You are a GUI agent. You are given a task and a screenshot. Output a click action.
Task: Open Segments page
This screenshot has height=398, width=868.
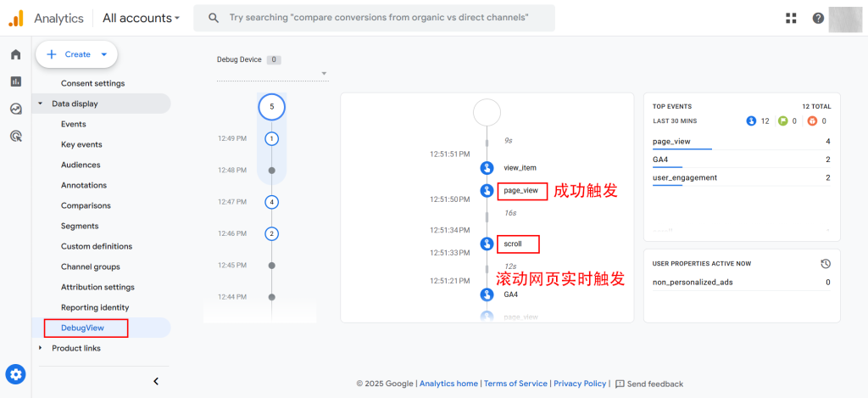click(80, 227)
